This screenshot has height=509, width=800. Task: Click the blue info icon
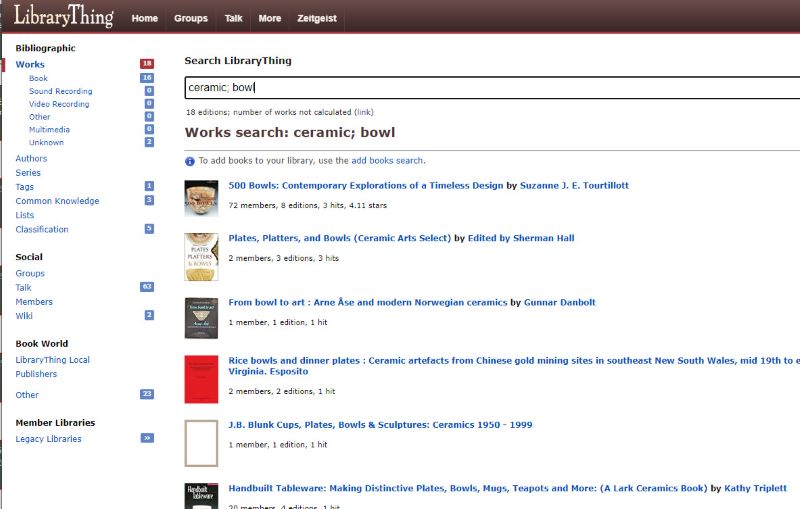(x=190, y=161)
